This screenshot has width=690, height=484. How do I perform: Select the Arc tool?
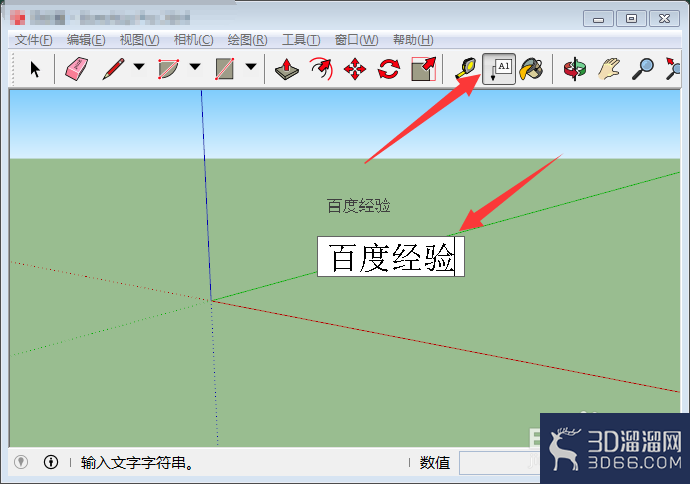click(x=169, y=69)
